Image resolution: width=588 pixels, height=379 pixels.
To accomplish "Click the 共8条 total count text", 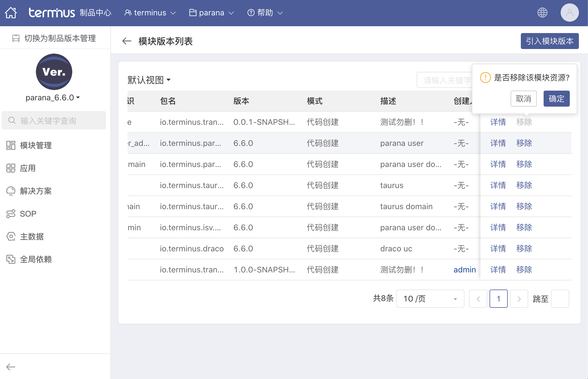I will 383,298.
